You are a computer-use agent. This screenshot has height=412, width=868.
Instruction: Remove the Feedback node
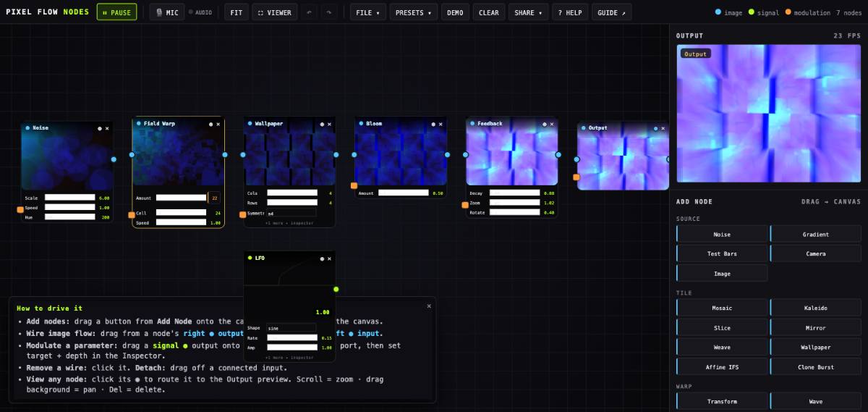(553, 124)
